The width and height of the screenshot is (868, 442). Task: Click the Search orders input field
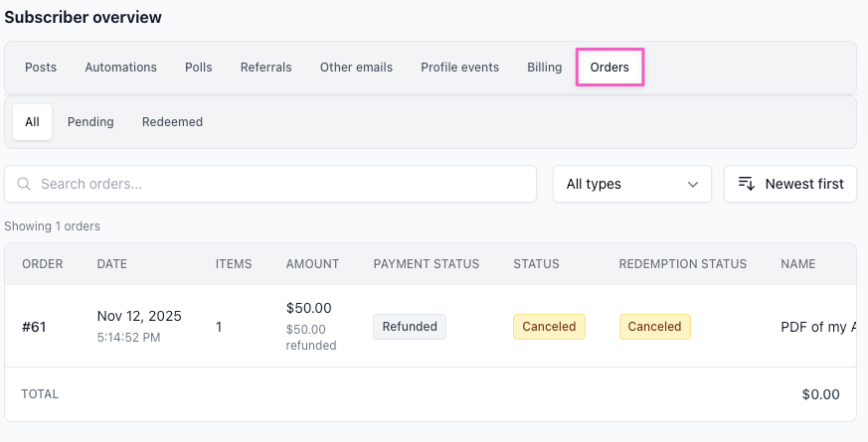click(x=278, y=184)
